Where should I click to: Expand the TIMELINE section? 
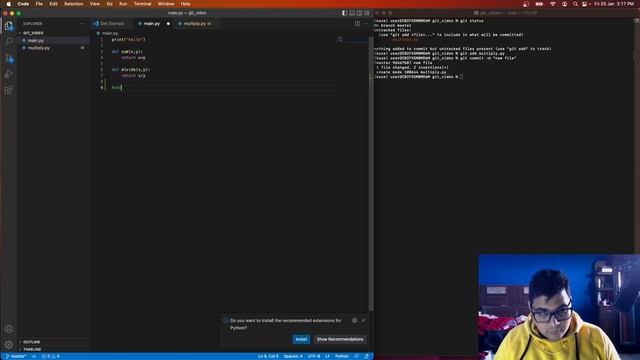(32, 349)
